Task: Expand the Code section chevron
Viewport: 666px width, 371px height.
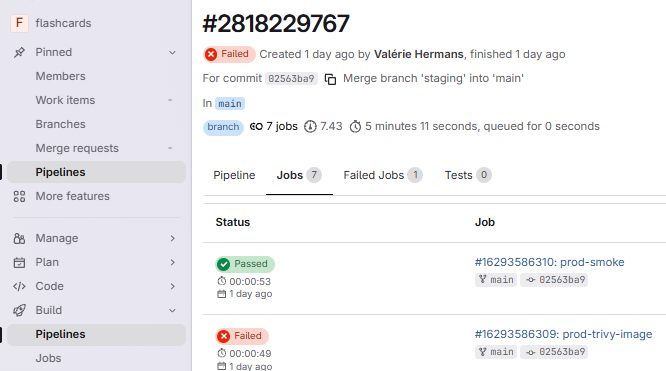Action: coord(172,286)
